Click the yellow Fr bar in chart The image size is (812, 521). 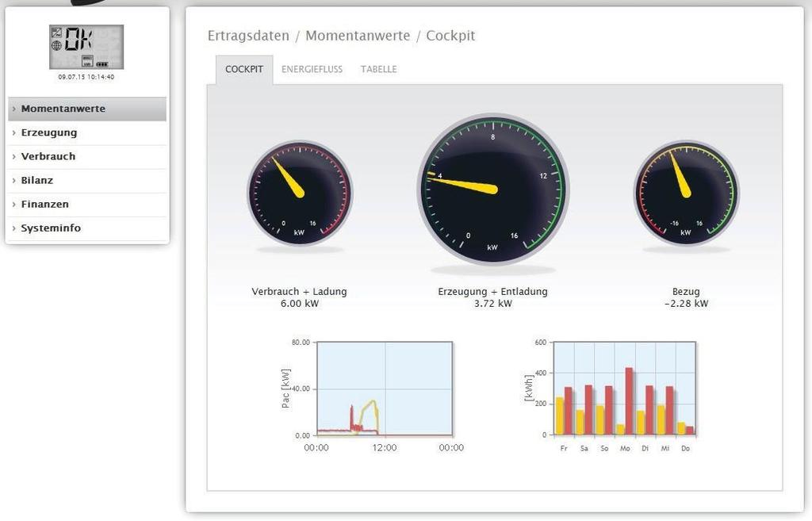(x=560, y=416)
